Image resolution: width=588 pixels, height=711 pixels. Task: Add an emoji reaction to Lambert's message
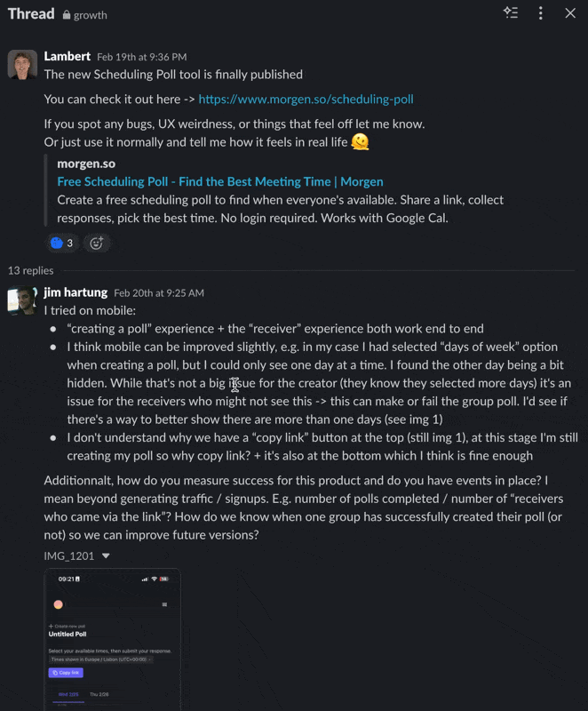96,243
